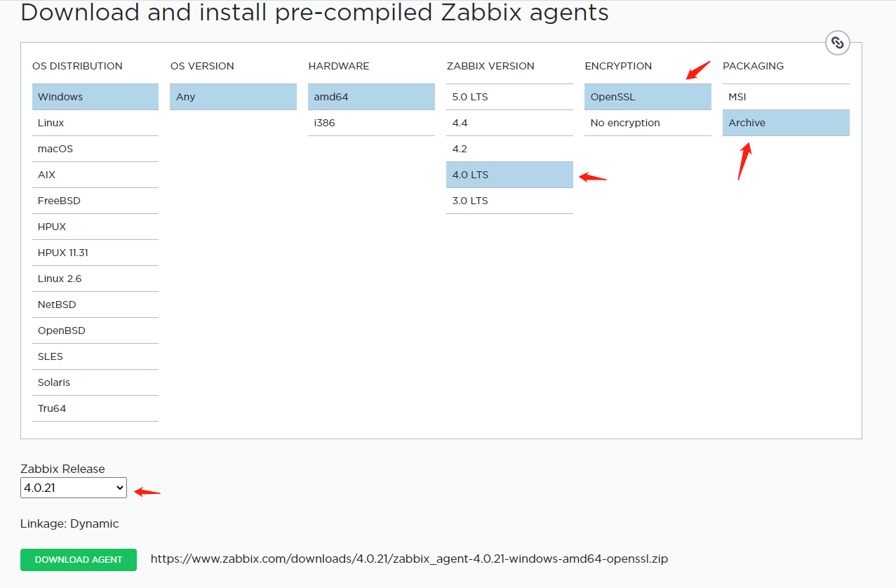Select Archive packaging
This screenshot has width=896, height=588.
(785, 123)
